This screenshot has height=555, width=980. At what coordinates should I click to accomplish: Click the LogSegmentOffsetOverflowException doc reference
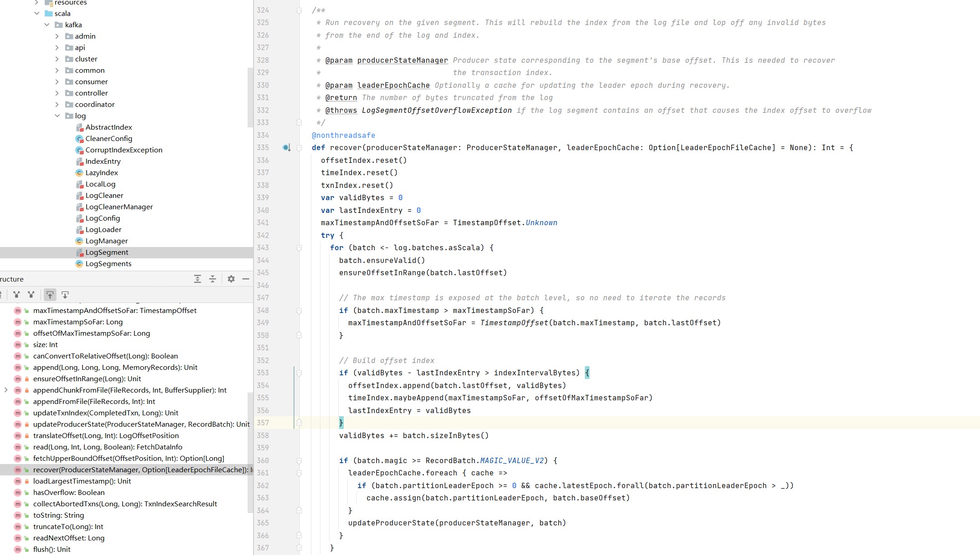pyautogui.click(x=437, y=110)
